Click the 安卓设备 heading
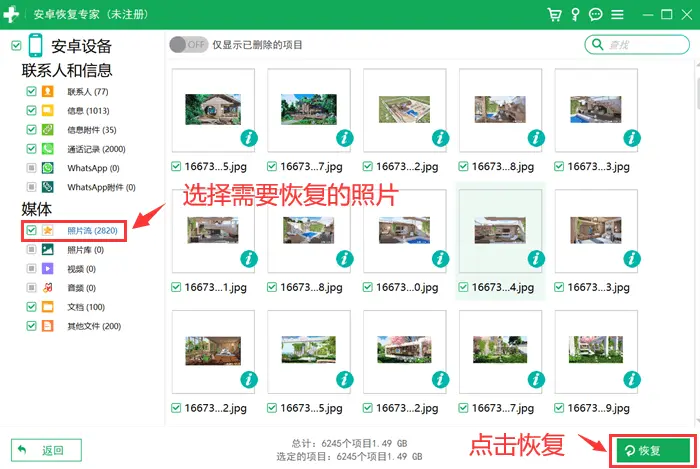 pyautogui.click(x=82, y=46)
